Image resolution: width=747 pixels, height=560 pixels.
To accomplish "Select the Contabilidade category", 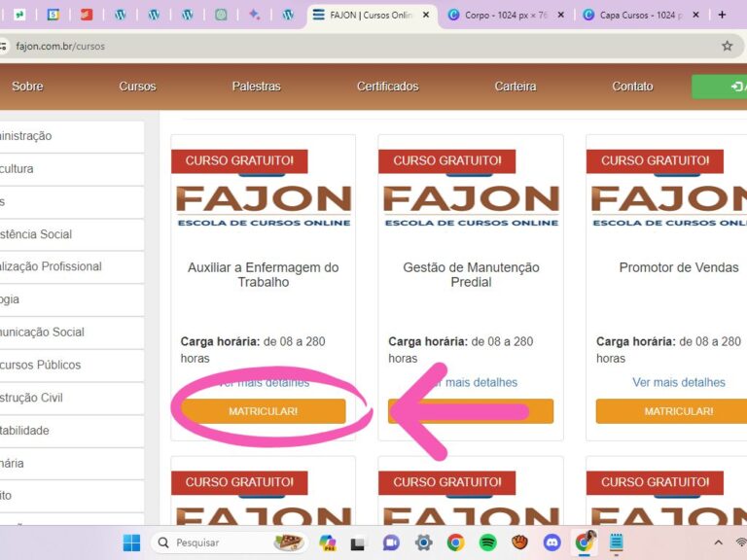I will [x=71, y=431].
